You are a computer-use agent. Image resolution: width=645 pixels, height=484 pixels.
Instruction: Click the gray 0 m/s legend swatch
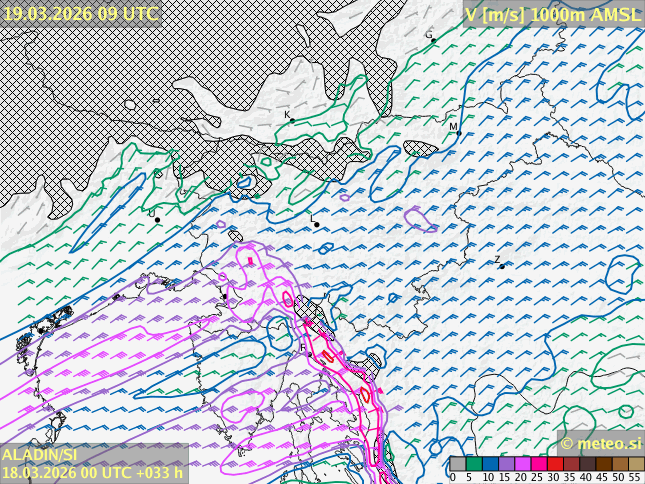point(457,464)
